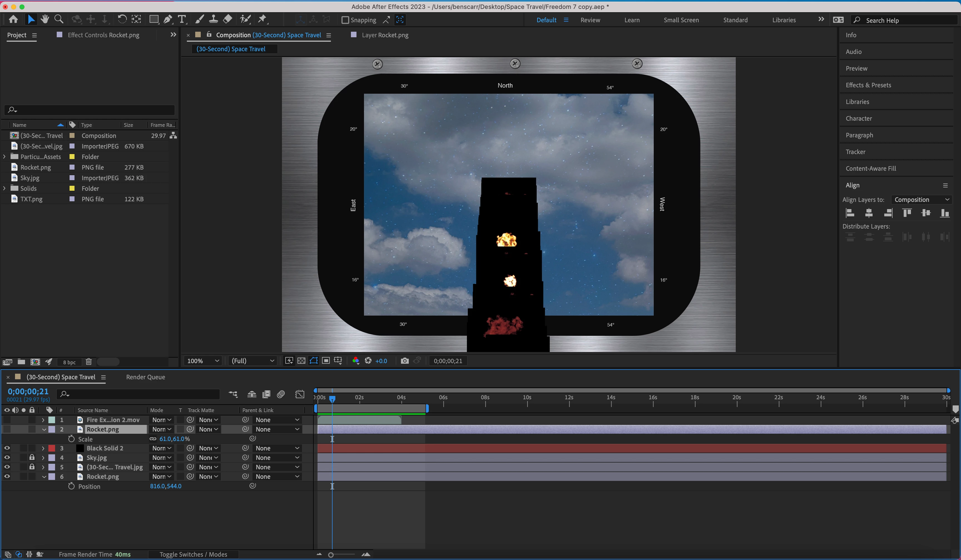
Task: Click the Project panel search field
Action: tap(91, 110)
